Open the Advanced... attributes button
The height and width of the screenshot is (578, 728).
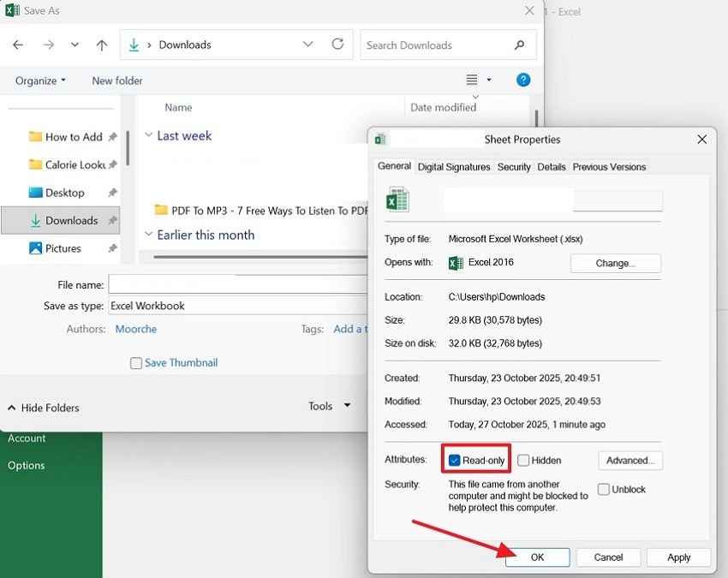click(630, 461)
